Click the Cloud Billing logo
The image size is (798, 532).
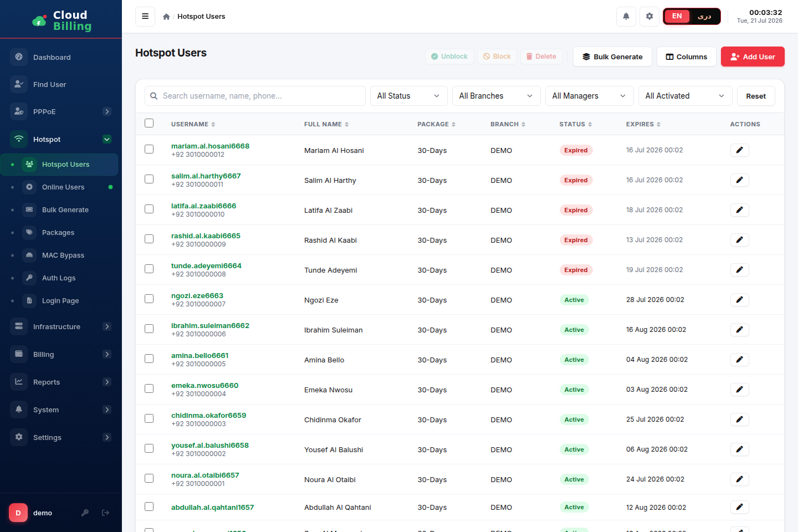[61, 21]
